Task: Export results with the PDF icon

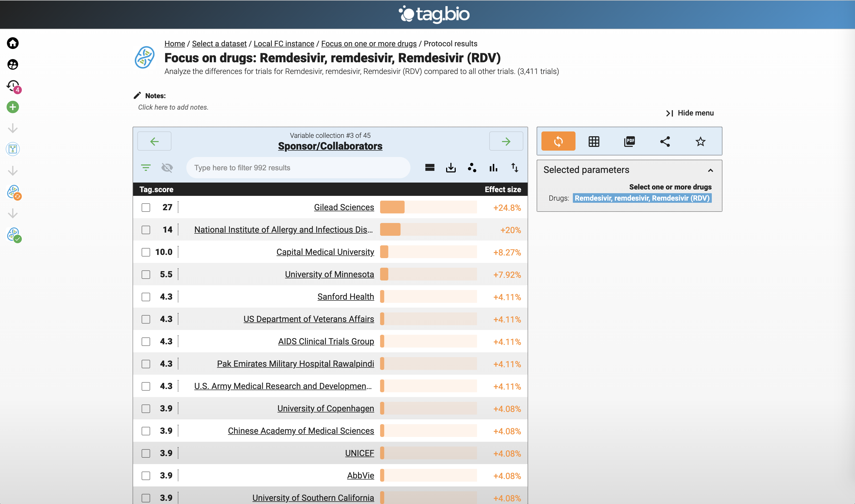Action: tap(629, 141)
